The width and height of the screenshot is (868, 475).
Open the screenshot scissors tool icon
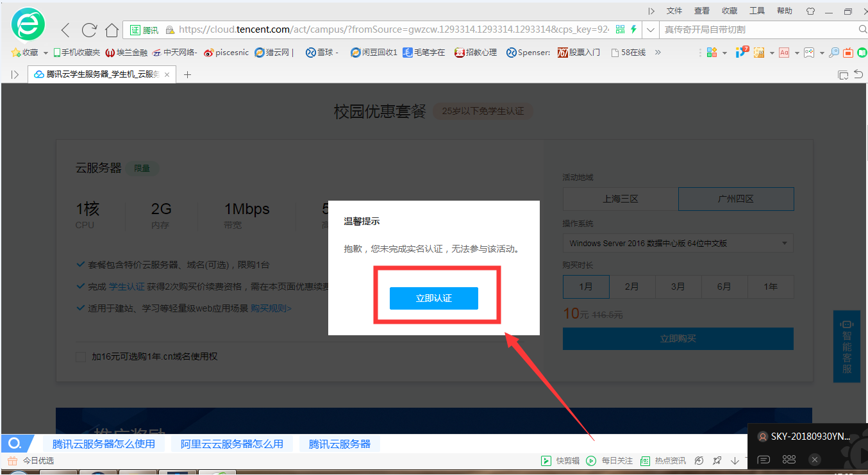759,53
